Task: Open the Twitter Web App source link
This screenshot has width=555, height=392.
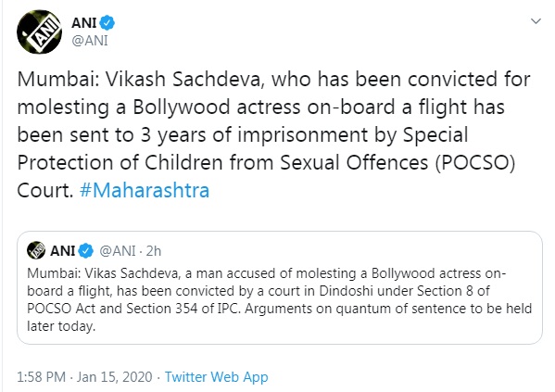Action: (x=216, y=377)
